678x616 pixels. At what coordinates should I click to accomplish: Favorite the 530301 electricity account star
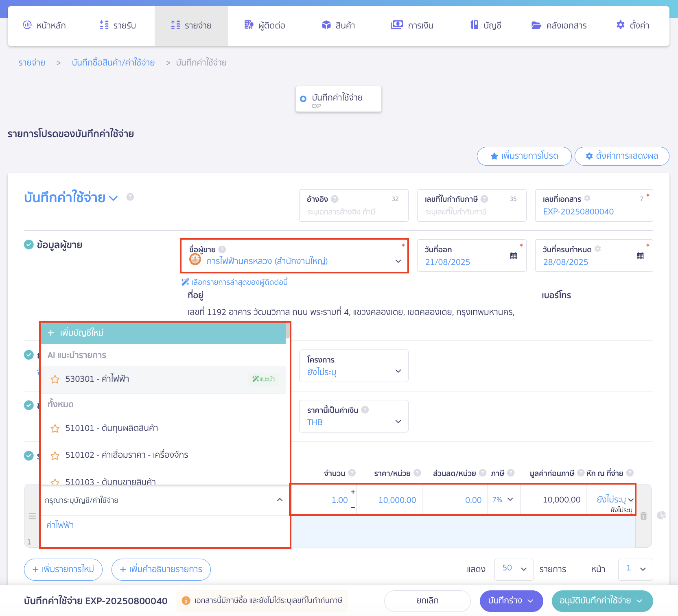55,379
